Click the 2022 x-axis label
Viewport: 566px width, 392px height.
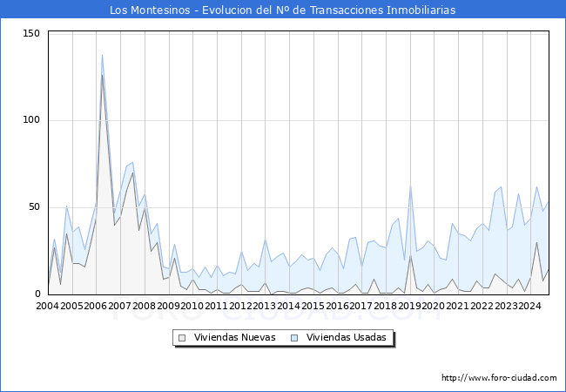pos(482,306)
